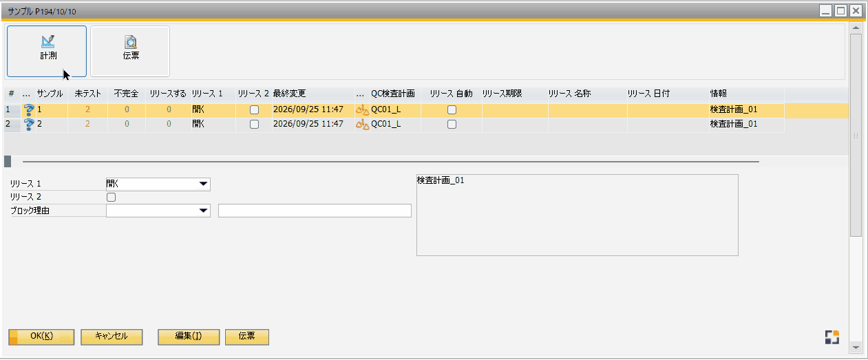Viewport: 868px width, 360px height.
Task: Click 検査計画_01 cell in row 2
Action: click(x=747, y=125)
